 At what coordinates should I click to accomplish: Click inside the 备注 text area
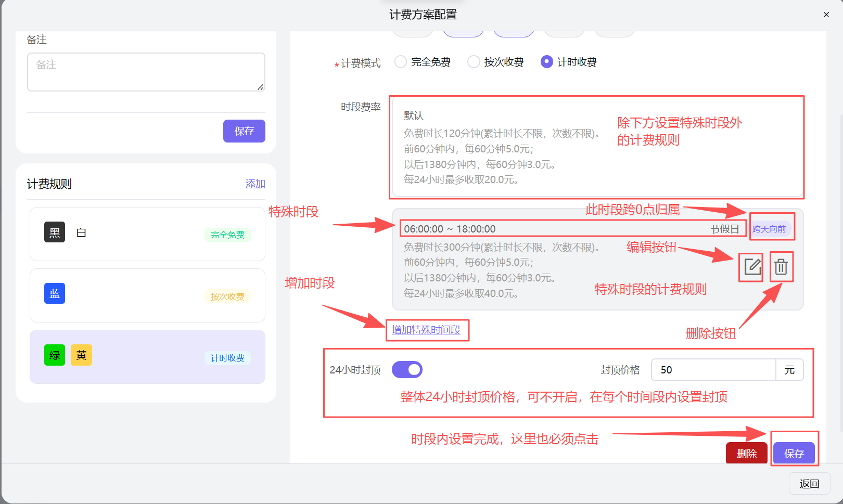(146, 72)
